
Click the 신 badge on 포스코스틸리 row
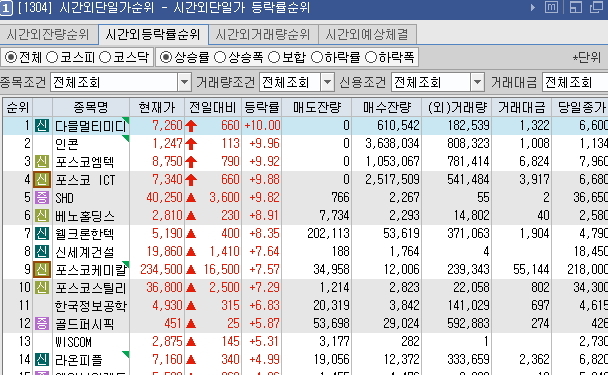42,288
